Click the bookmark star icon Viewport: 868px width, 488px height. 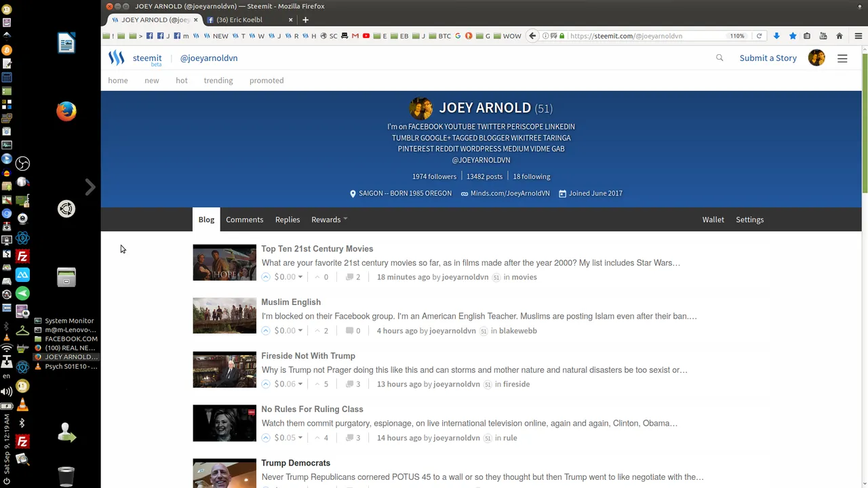793,36
